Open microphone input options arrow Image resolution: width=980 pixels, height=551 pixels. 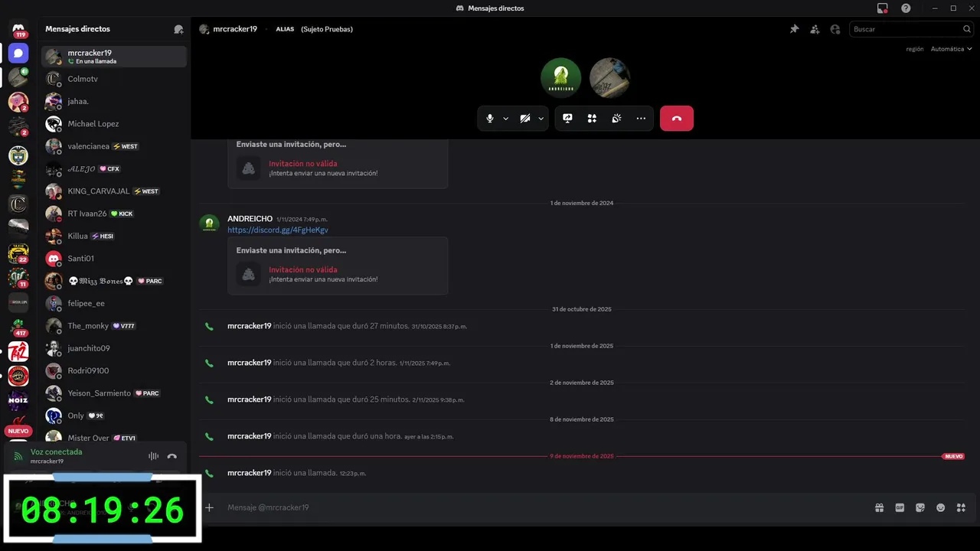point(505,119)
